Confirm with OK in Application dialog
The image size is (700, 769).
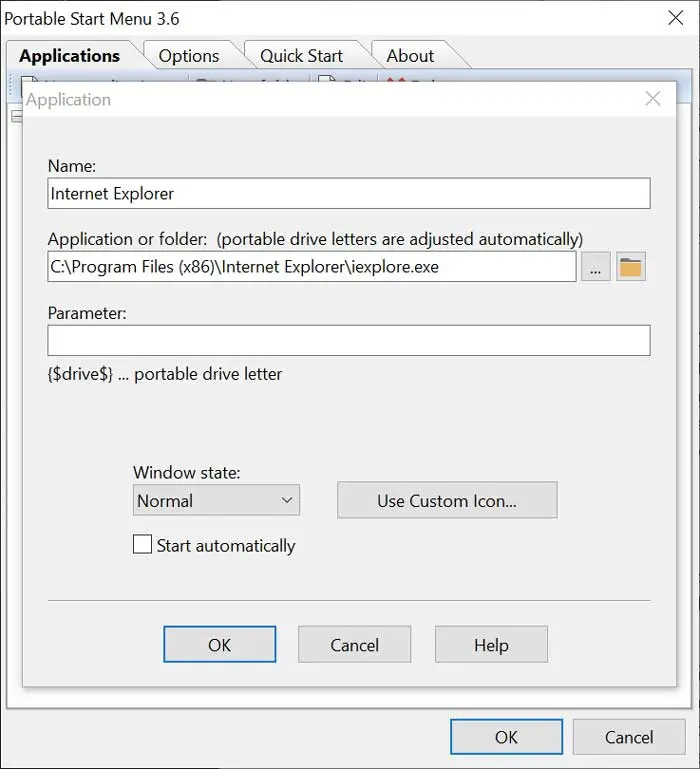pyautogui.click(x=219, y=644)
